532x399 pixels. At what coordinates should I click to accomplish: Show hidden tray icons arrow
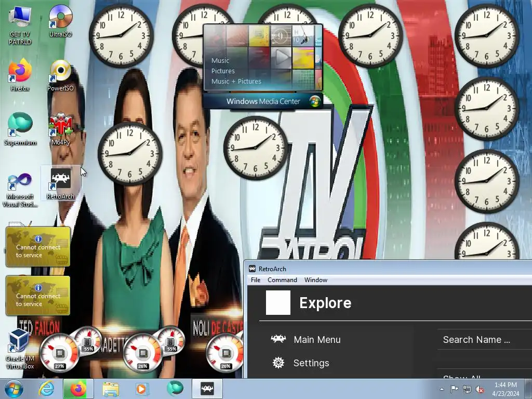coord(442,389)
